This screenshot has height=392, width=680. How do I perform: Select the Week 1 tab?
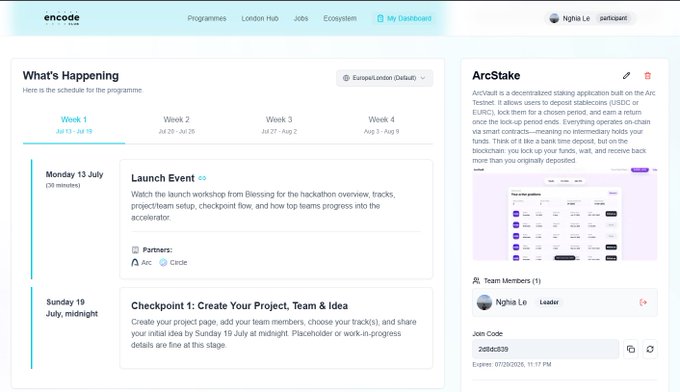click(x=74, y=124)
